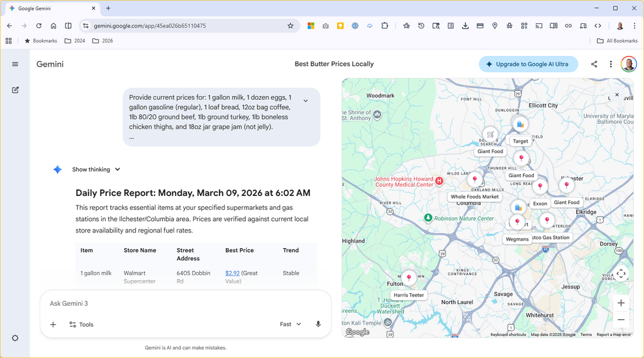Click the plus add files icon

coord(53,324)
